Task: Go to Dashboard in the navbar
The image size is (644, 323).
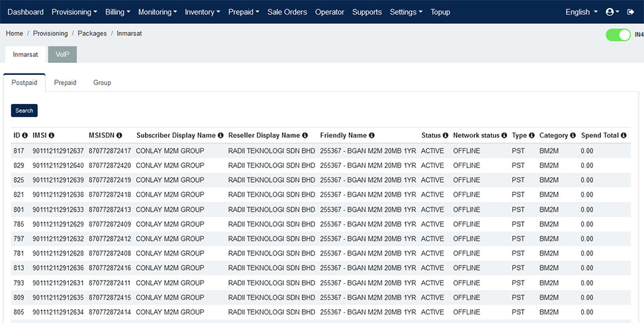Action: pyautogui.click(x=25, y=12)
